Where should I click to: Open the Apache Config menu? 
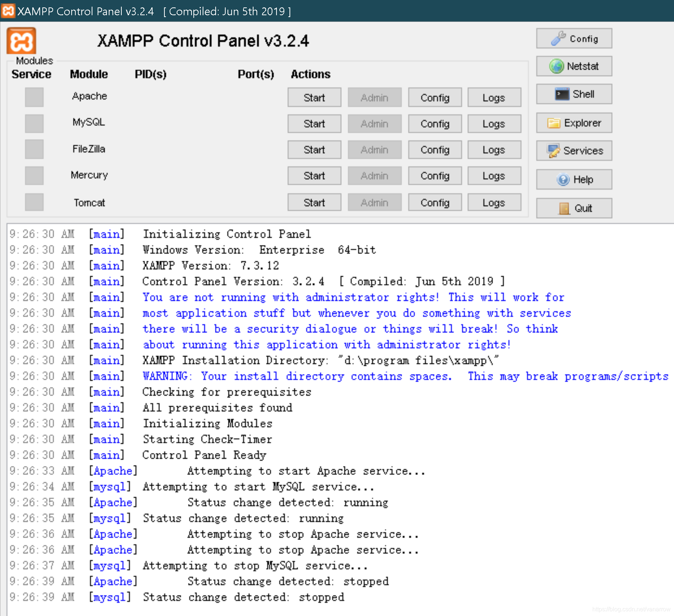tap(435, 98)
